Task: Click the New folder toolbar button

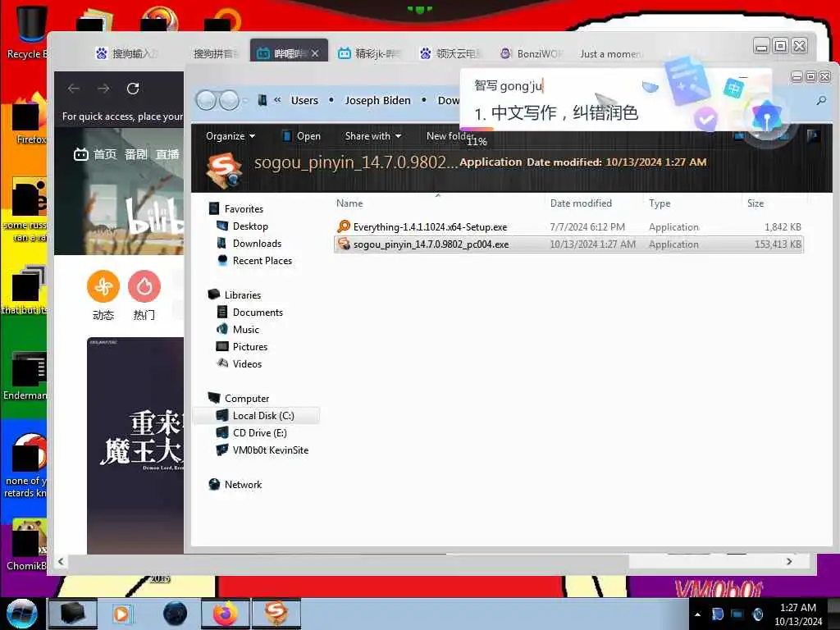Action: click(449, 136)
